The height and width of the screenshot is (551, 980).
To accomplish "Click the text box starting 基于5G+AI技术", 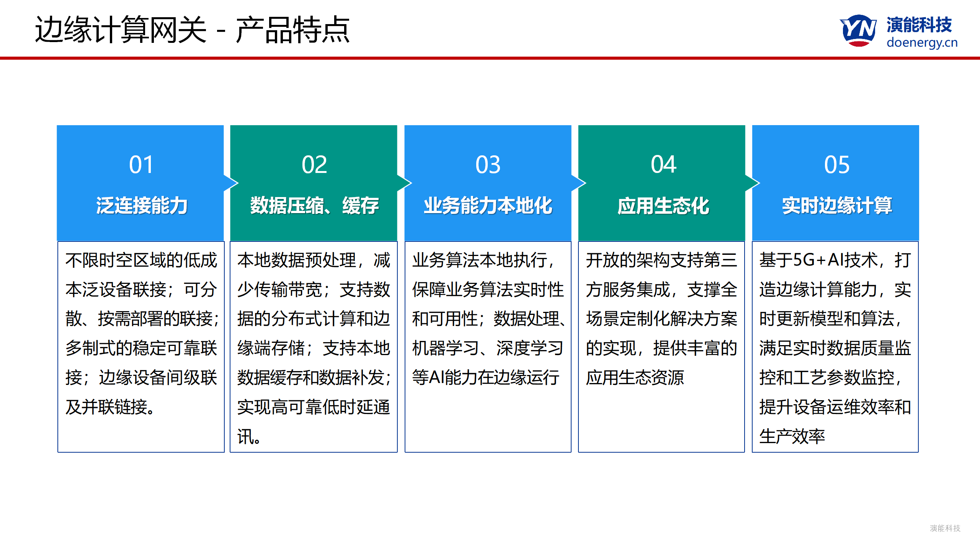I will 835,346.
